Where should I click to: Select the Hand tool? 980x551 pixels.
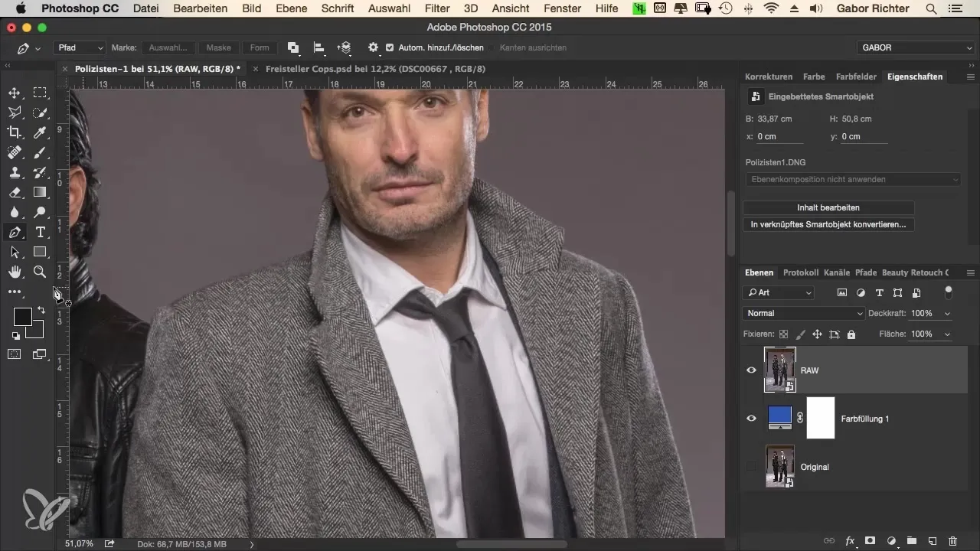(x=15, y=272)
